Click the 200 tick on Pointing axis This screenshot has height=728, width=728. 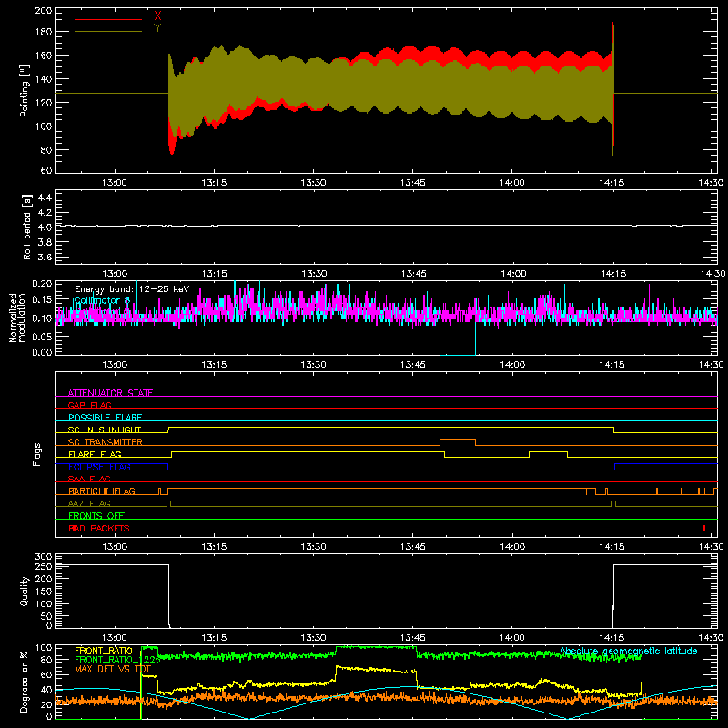click(43, 11)
